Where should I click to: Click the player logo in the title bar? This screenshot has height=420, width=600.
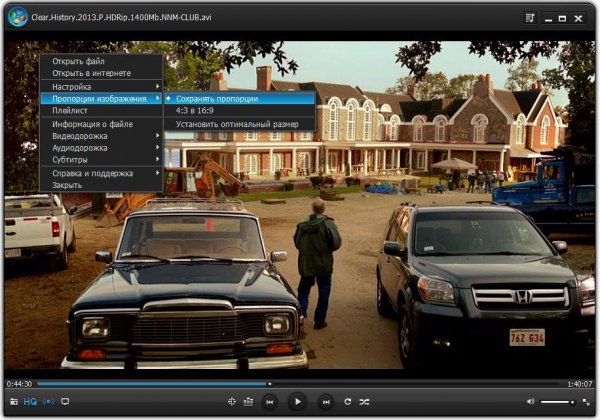[18, 17]
